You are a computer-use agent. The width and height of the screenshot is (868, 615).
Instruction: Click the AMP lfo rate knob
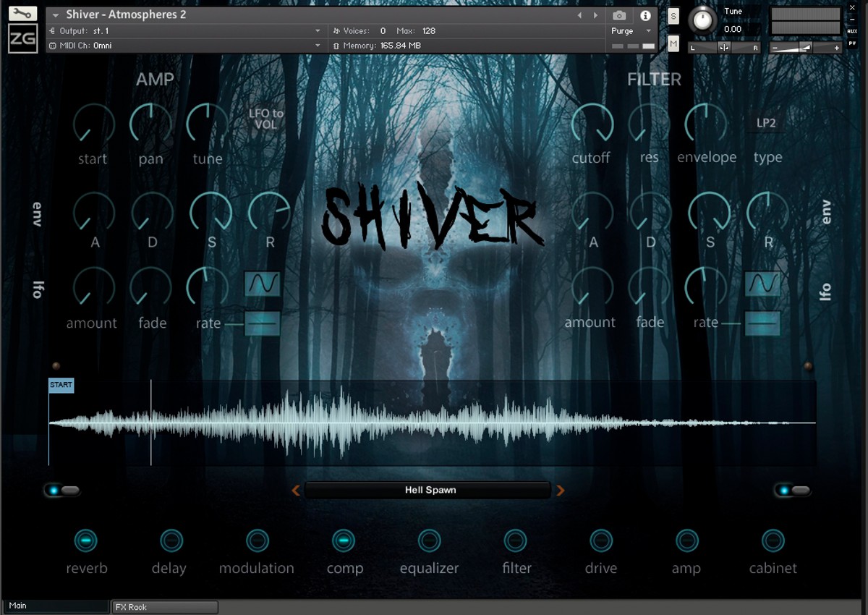coord(208,287)
